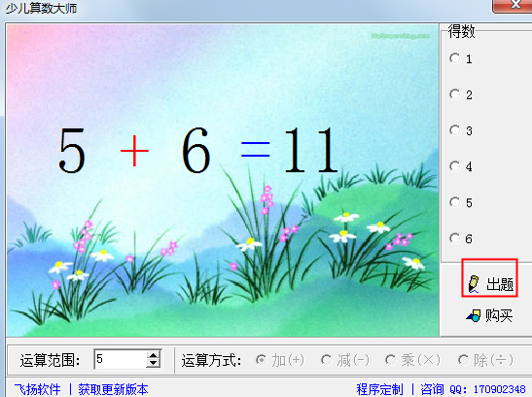This screenshot has height=397, width=532.
Task: Click the number 6 in the equation
Action: [x=196, y=150]
